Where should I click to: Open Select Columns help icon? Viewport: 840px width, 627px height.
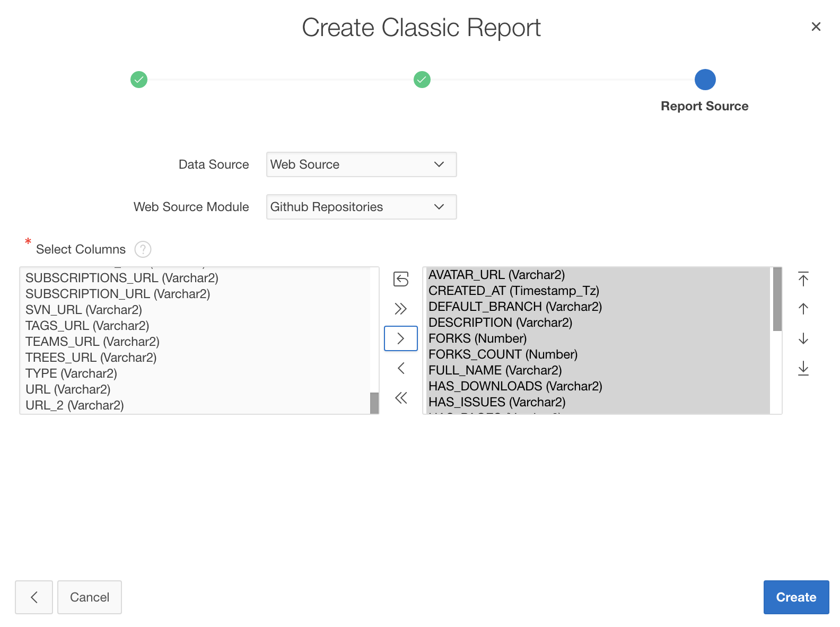[143, 249]
